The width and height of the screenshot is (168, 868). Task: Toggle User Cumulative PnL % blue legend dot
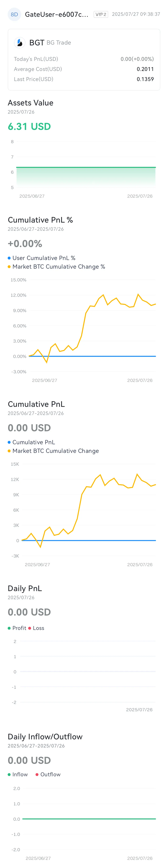click(9, 258)
